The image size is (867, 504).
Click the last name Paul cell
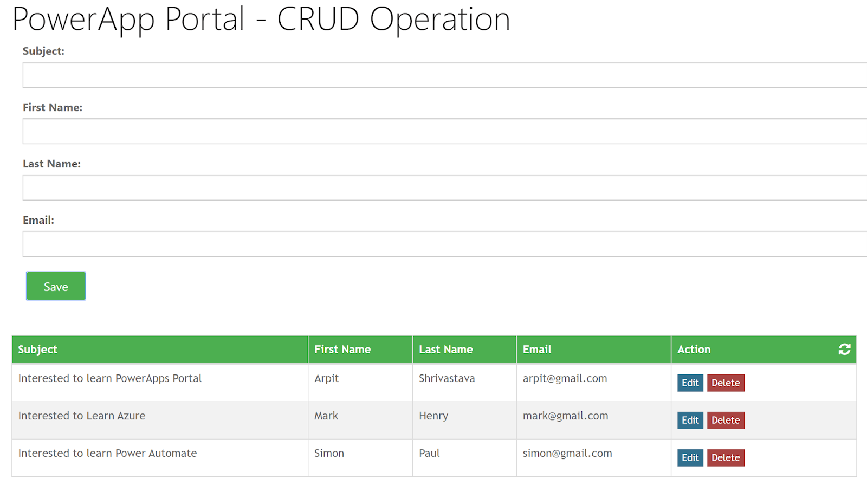pos(464,457)
